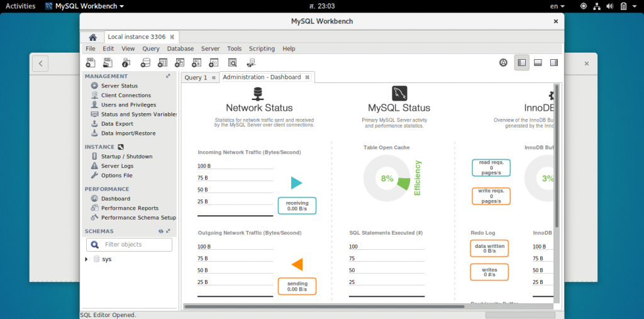This screenshot has height=319, width=644.
Task: Switch to the Query 1 tab
Action: click(x=196, y=77)
